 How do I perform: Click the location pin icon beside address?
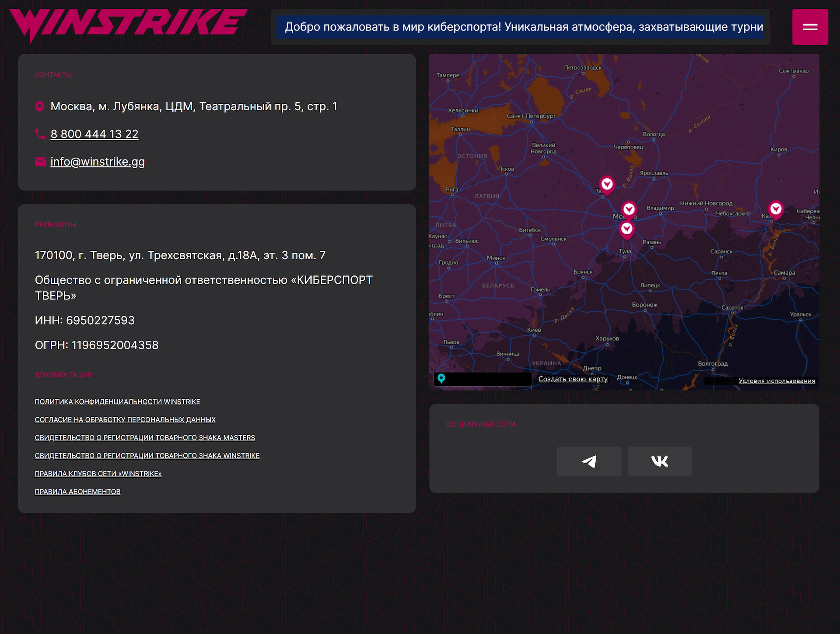39,106
